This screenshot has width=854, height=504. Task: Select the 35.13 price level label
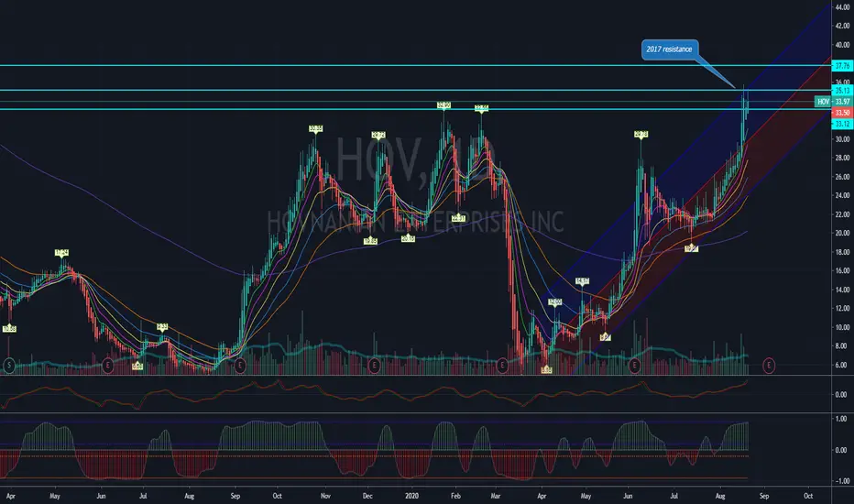click(843, 91)
